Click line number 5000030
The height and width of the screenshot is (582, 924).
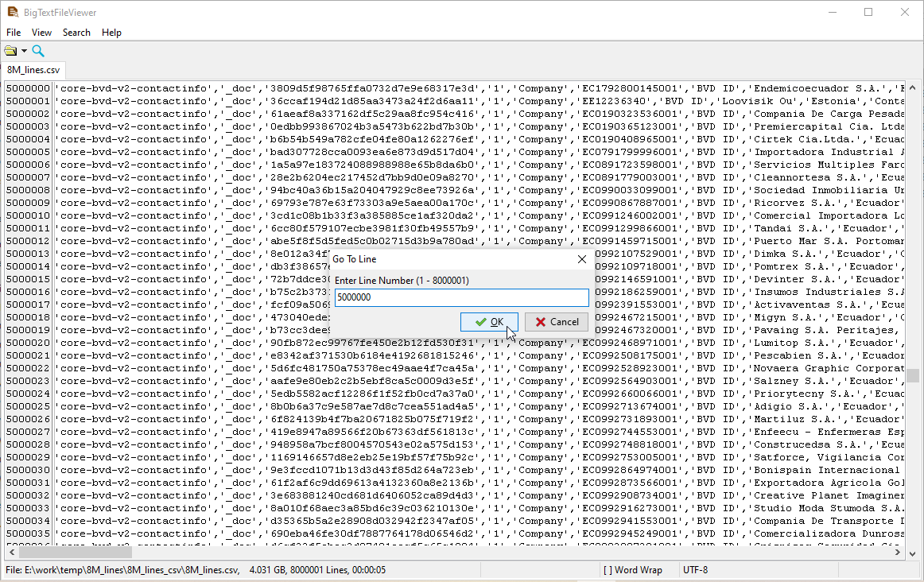(29, 470)
